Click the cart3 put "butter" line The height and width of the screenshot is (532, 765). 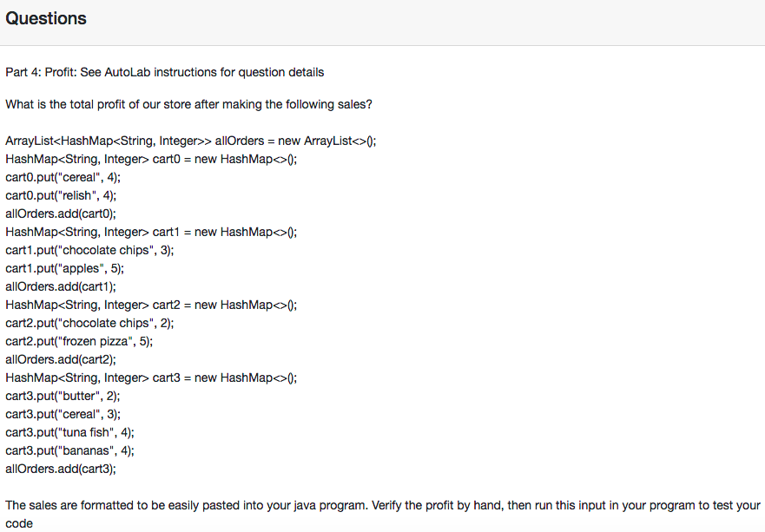point(62,397)
